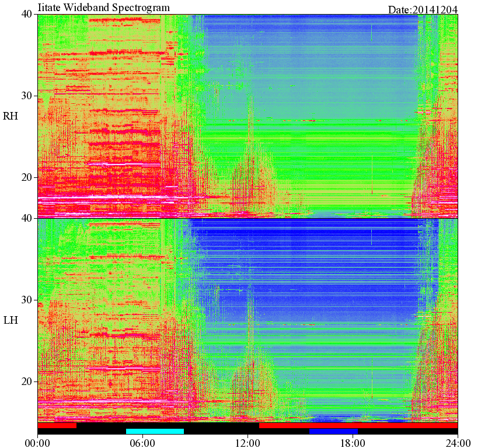This screenshot has height=448, width=495.
Task: Click the 12:00 time axis label
Action: click(247, 443)
